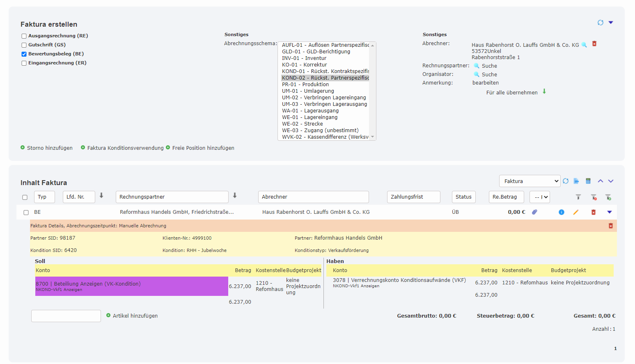Click the Storno hinzufügen link
The height and width of the screenshot is (364, 635).
click(x=49, y=148)
